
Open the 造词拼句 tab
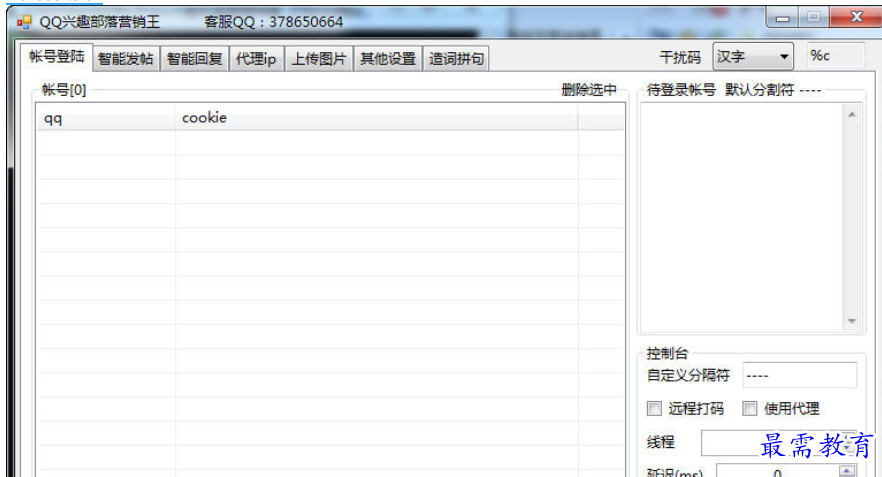click(456, 58)
